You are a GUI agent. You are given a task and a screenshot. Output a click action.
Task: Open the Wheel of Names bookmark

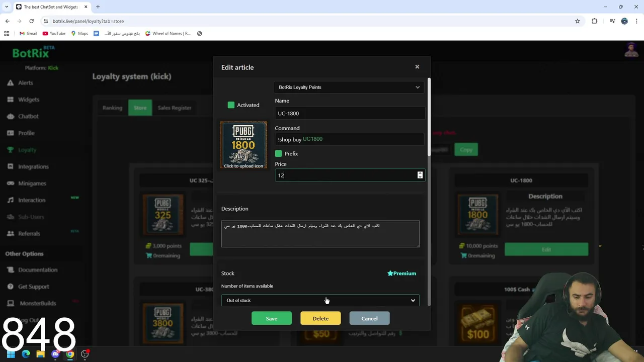point(168,34)
